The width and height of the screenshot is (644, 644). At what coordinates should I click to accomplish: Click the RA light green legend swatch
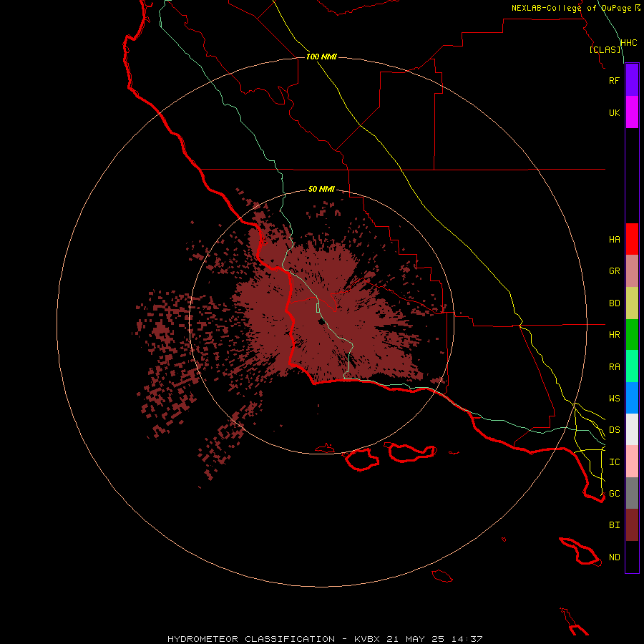632,366
